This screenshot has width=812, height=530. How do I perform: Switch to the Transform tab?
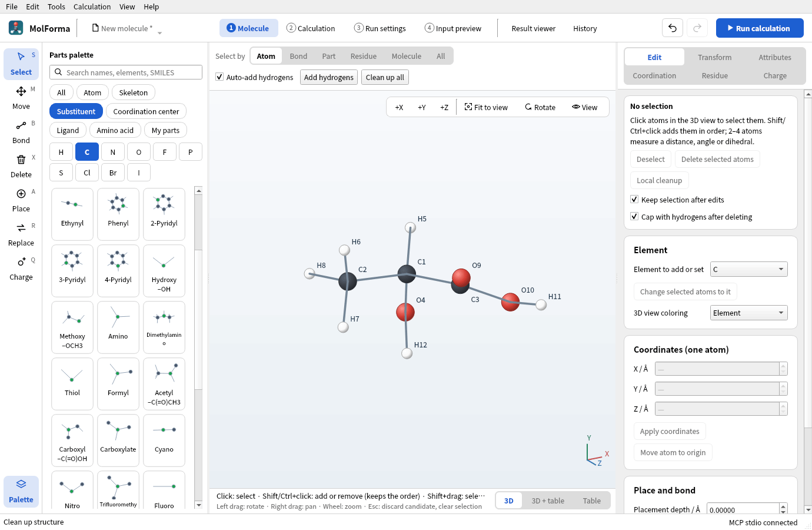coord(715,57)
